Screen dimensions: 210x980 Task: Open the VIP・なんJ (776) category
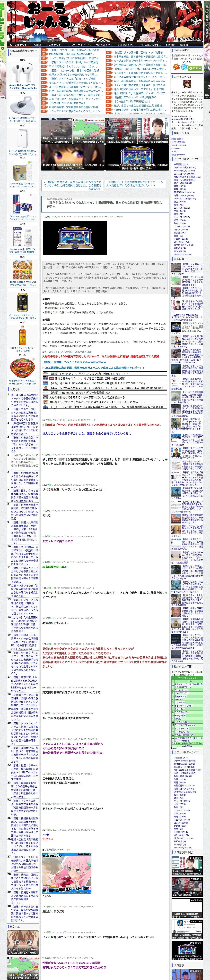(x=182, y=242)
